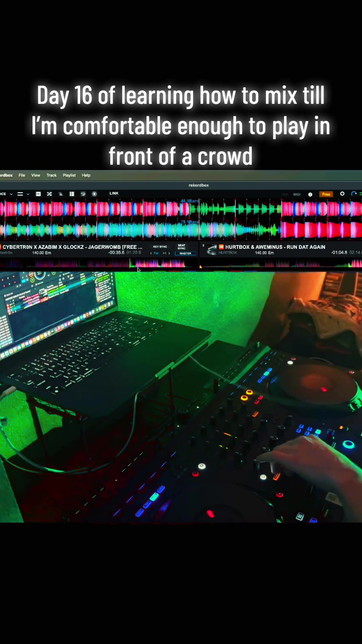Click the 79.1Bars counter on lower waveform

click(190, 222)
